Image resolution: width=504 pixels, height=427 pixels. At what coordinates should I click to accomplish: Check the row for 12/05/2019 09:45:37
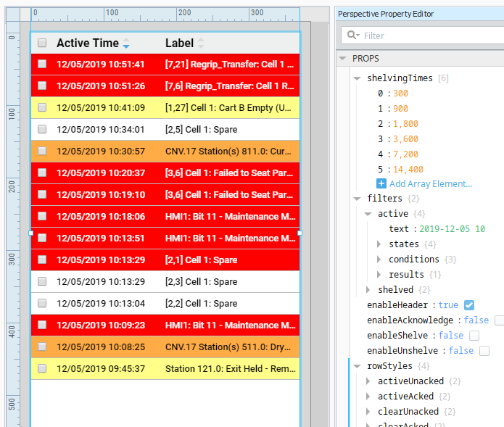[42, 368]
